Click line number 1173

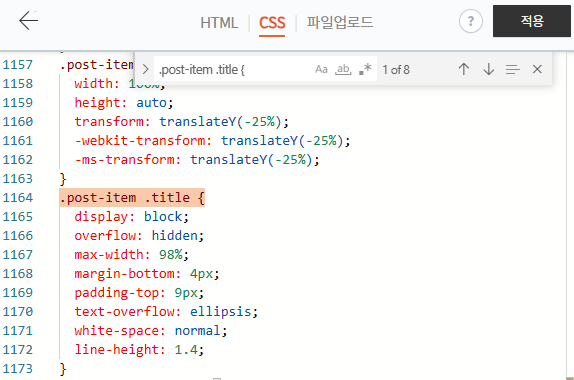pos(18,369)
